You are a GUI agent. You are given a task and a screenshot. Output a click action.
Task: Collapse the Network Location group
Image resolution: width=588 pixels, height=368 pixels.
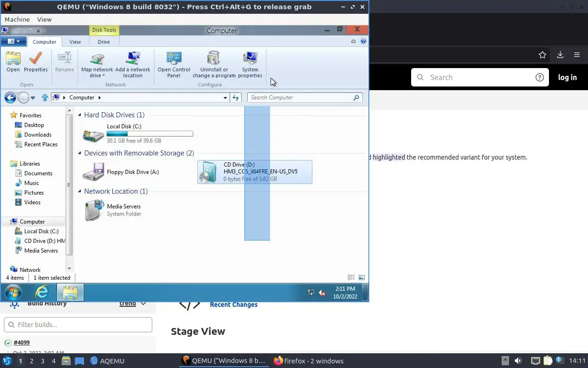tap(80, 191)
